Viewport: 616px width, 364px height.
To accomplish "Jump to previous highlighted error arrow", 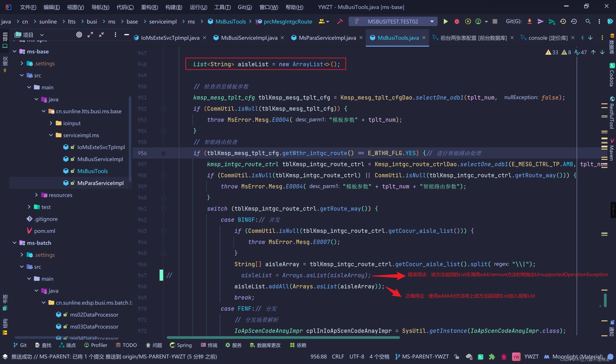I will click(593, 52).
